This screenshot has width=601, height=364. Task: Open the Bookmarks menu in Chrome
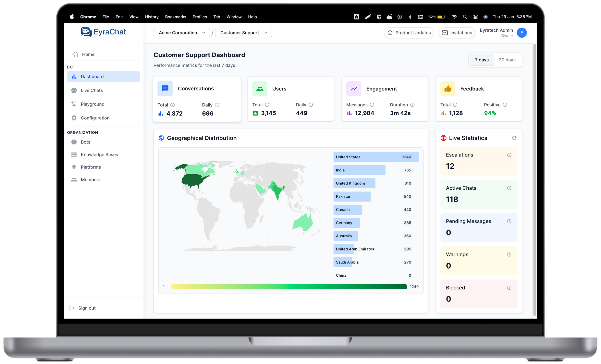coord(175,17)
